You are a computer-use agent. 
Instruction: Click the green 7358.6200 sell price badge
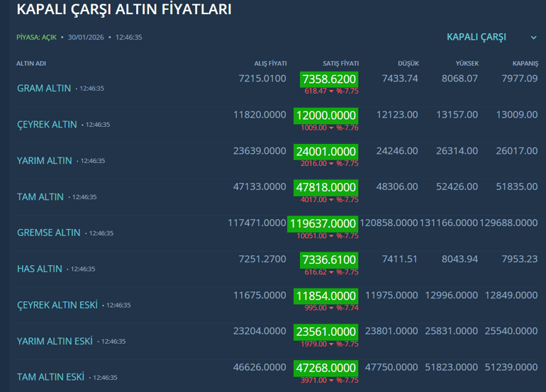[328, 79]
